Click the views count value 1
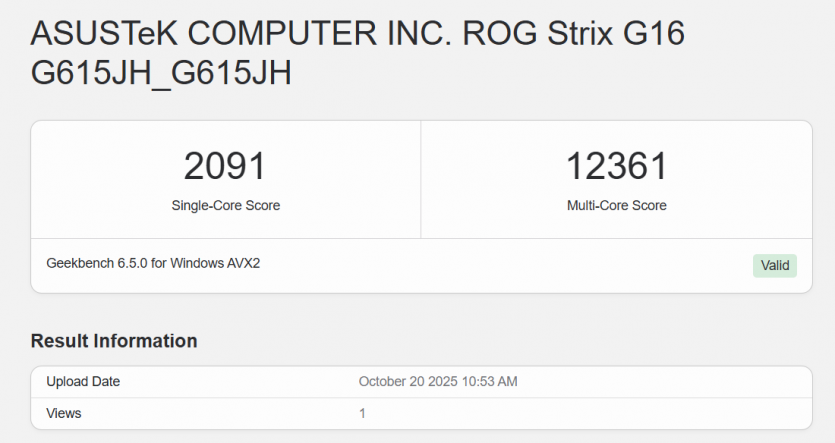Viewport: 835px width, 443px height. pyautogui.click(x=362, y=413)
